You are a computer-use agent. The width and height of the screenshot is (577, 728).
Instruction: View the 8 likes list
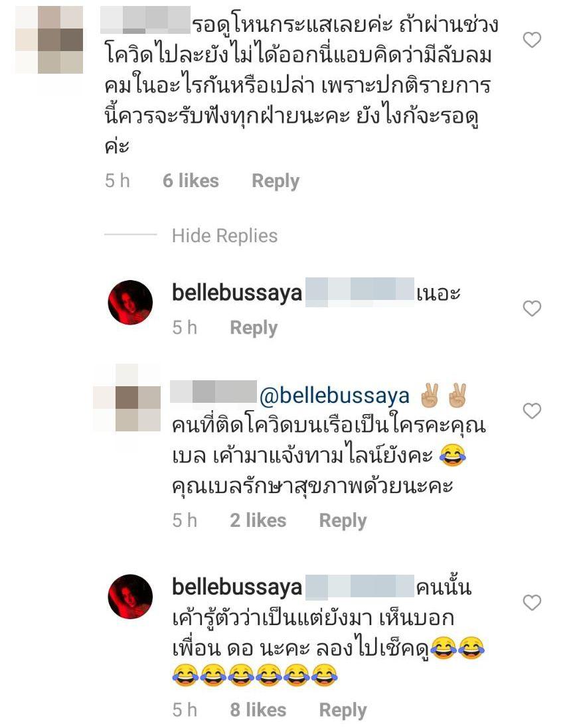point(258,710)
